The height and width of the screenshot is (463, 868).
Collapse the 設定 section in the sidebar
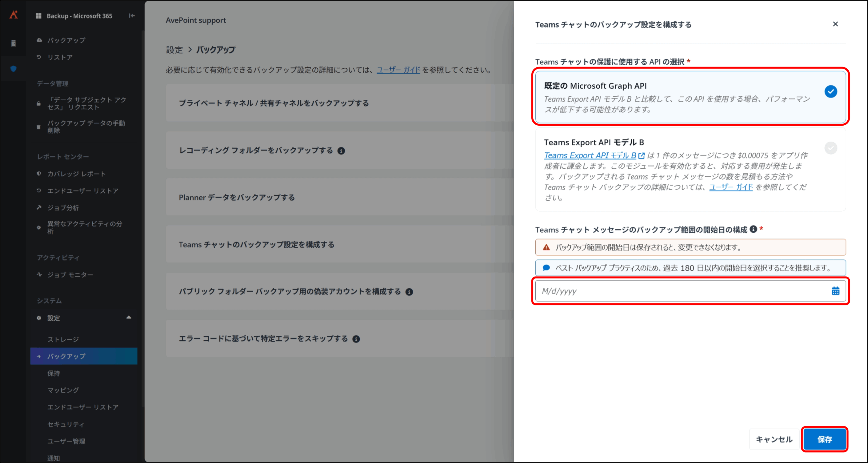pos(129,318)
